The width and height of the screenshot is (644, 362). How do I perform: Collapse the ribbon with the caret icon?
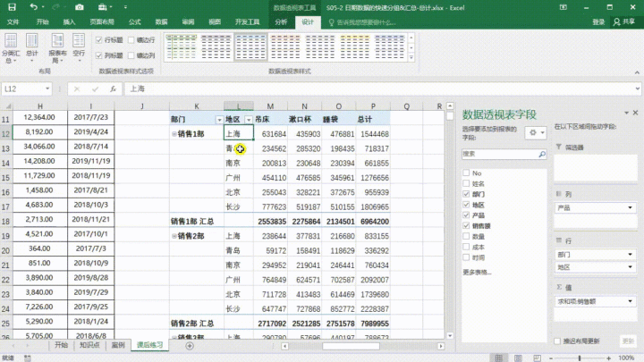click(x=637, y=72)
